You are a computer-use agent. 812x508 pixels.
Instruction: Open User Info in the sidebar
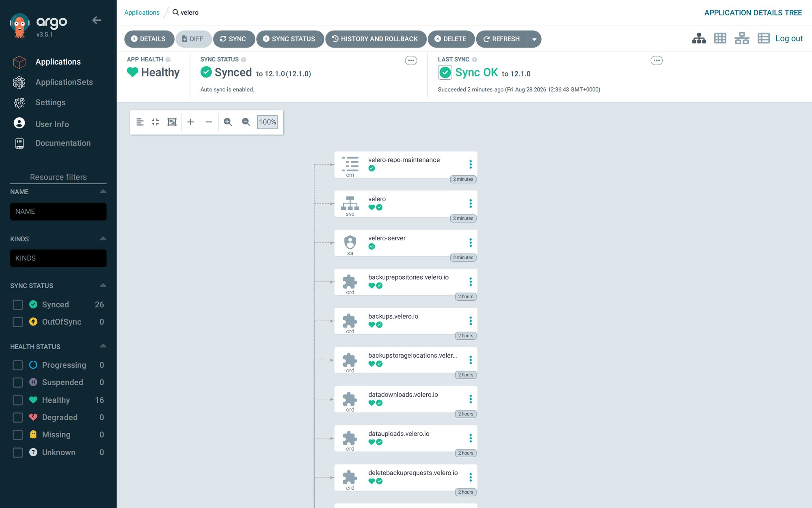pyautogui.click(x=52, y=124)
